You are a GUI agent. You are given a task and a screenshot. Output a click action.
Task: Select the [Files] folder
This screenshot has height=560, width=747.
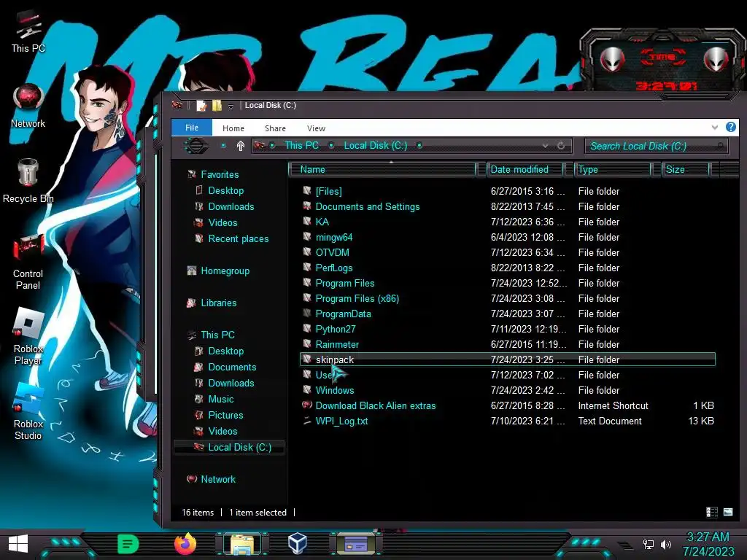click(x=328, y=192)
